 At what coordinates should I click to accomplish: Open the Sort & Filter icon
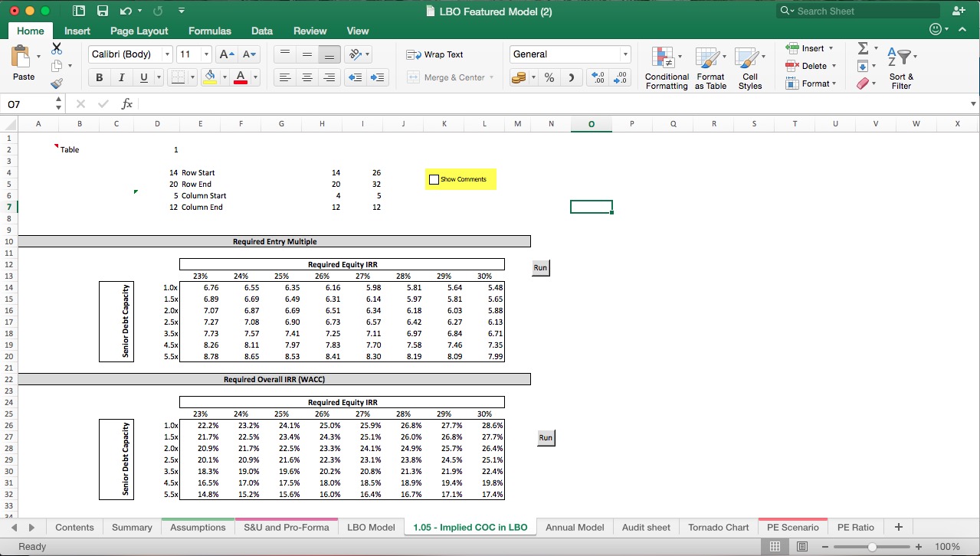pos(901,60)
